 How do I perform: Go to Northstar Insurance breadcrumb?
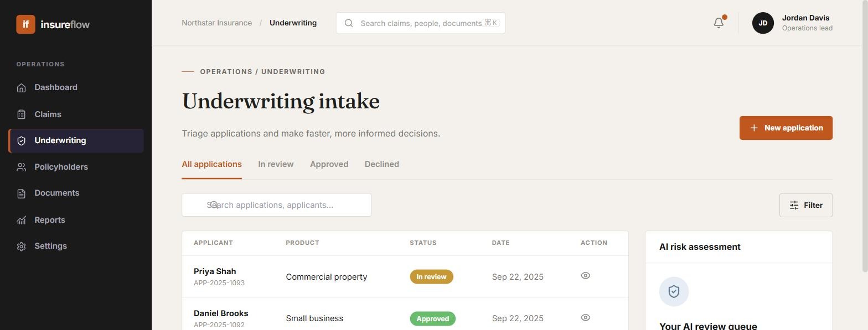click(216, 23)
